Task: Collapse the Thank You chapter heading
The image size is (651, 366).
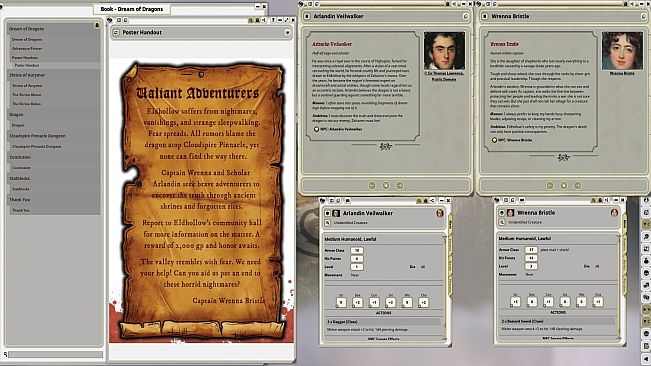Action: pos(20,200)
